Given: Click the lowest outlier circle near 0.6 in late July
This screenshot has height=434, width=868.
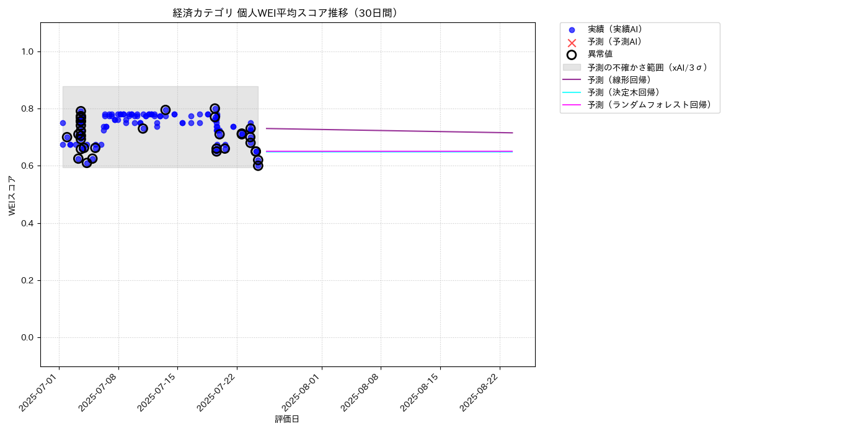Looking at the screenshot, I should pos(258,166).
